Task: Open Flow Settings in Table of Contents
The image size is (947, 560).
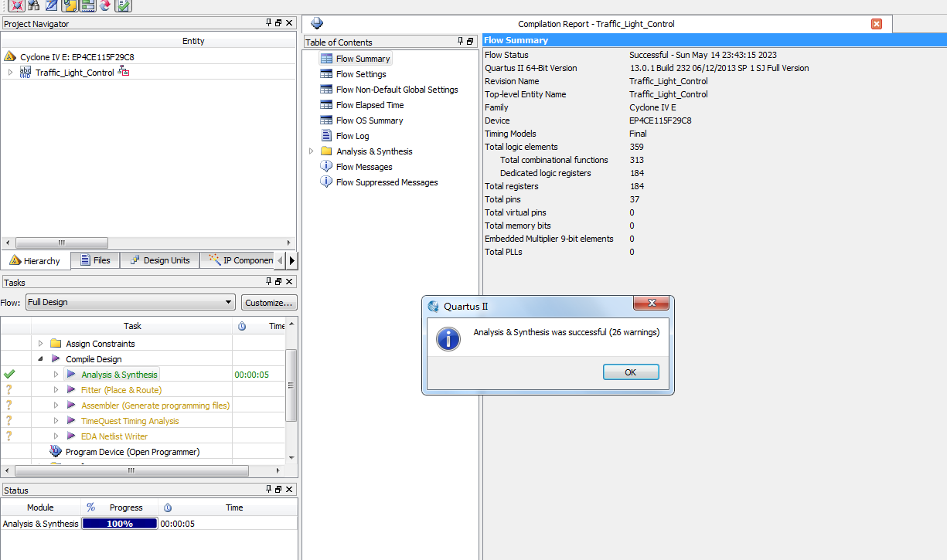Action: click(x=361, y=74)
